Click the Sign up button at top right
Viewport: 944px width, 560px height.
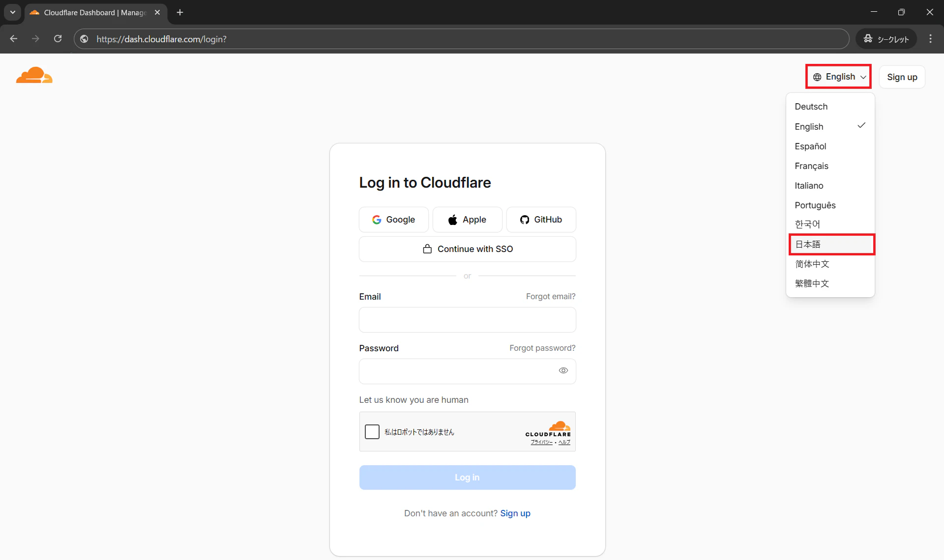coord(902,77)
